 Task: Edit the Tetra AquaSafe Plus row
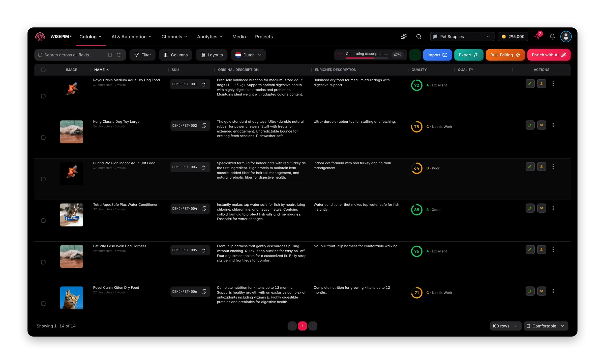pos(530,208)
